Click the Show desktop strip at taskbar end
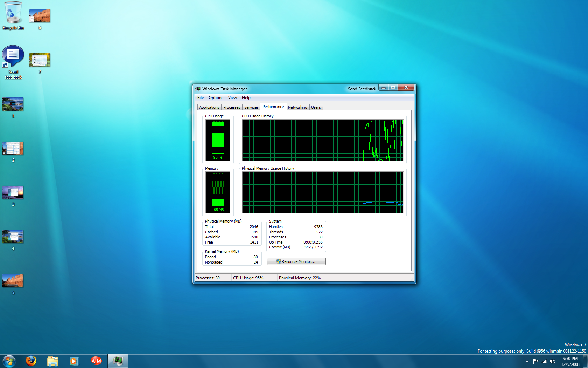Screen dimensions: 588x368 (586, 361)
